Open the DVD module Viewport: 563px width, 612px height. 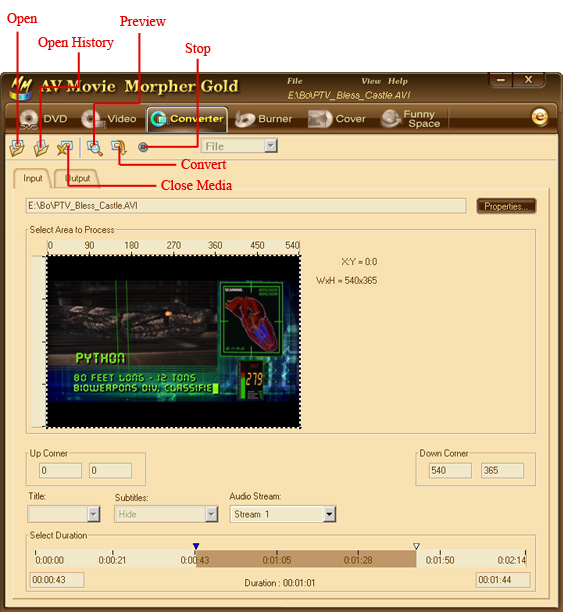(x=43, y=119)
